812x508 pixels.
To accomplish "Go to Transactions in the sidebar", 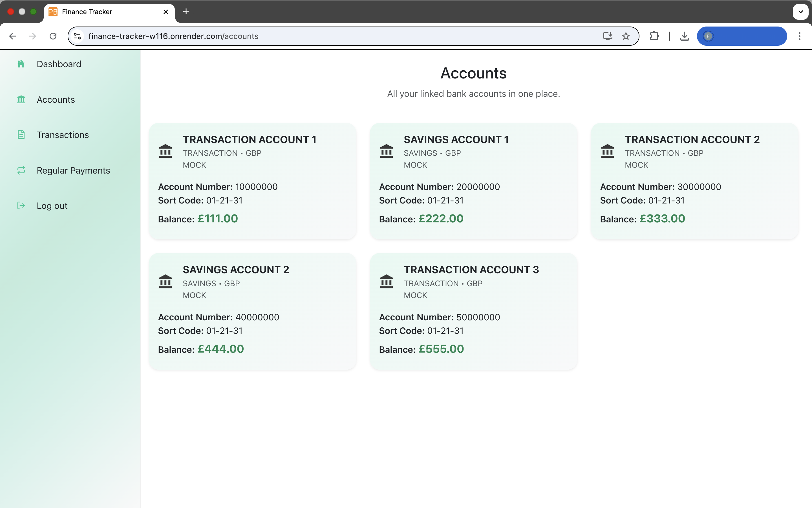I will (x=63, y=135).
